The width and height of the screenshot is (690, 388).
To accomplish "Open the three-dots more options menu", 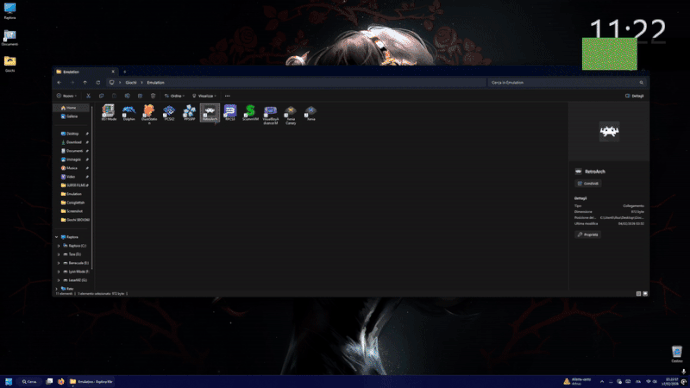I will (x=228, y=95).
